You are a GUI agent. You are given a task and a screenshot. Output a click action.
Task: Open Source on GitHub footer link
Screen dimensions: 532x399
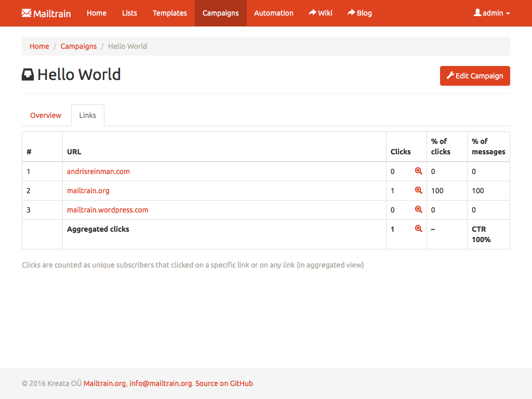[x=224, y=383]
